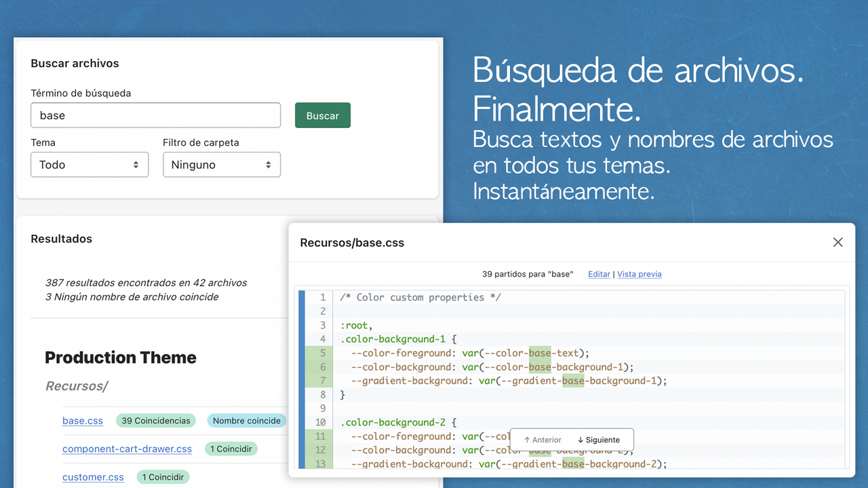Image resolution: width=868 pixels, height=488 pixels.
Task: Click code line 1 Color custom properties comment
Action: pyautogui.click(x=420, y=298)
